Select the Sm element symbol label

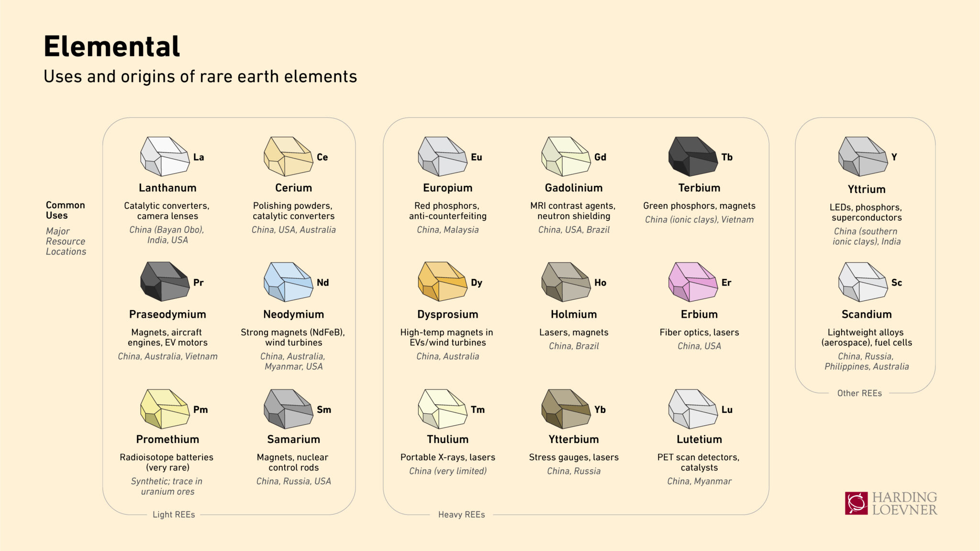323,409
